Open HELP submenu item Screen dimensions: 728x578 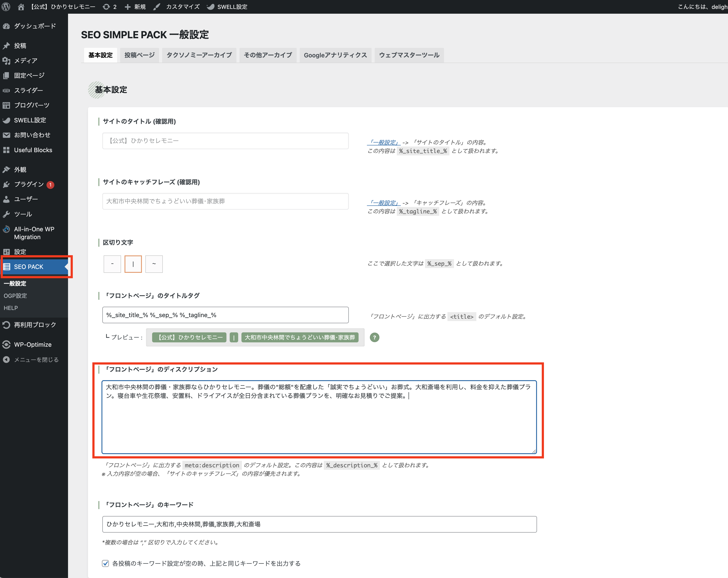(11, 308)
